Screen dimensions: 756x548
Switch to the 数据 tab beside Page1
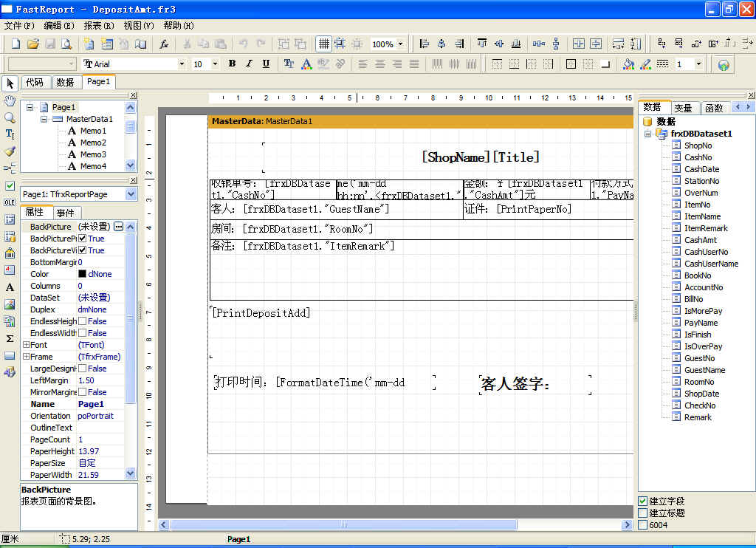[65, 83]
